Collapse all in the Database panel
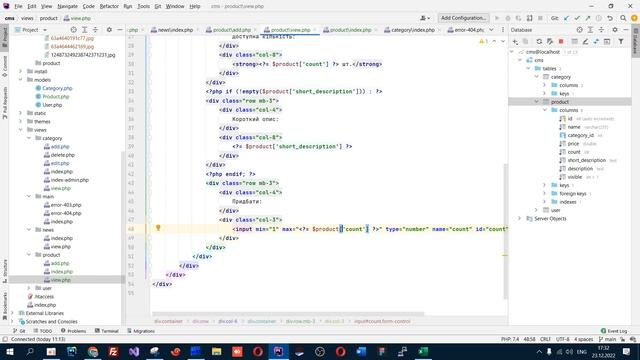The width and height of the screenshot is (640, 360). tap(601, 30)
